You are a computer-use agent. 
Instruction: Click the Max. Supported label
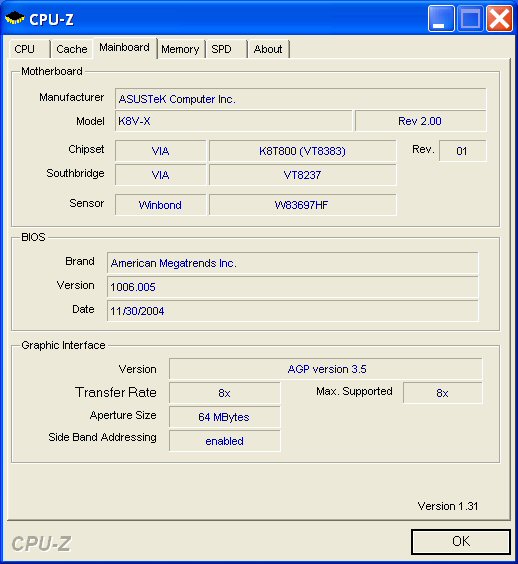[354, 391]
